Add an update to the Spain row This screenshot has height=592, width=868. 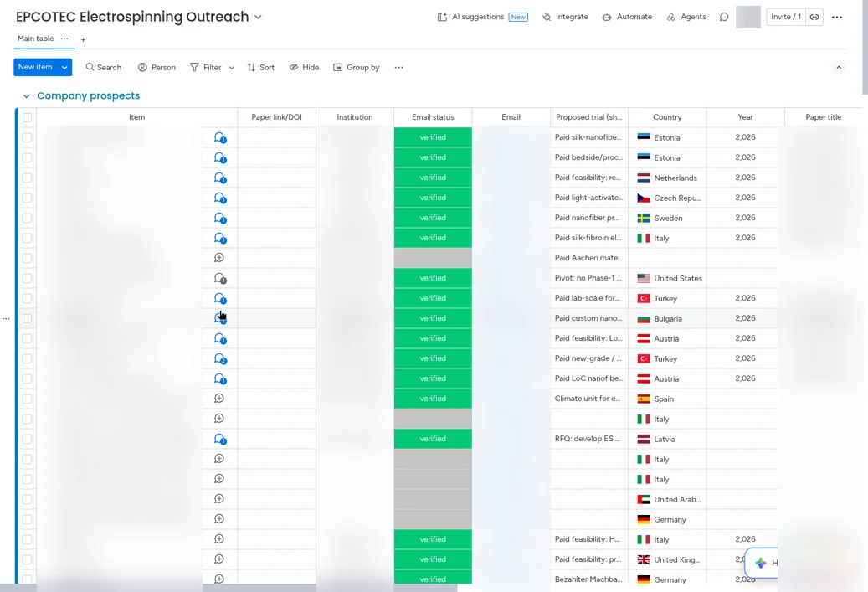219,399
